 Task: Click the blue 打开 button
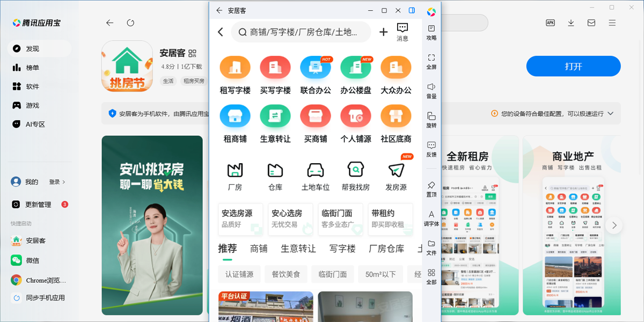tap(573, 67)
